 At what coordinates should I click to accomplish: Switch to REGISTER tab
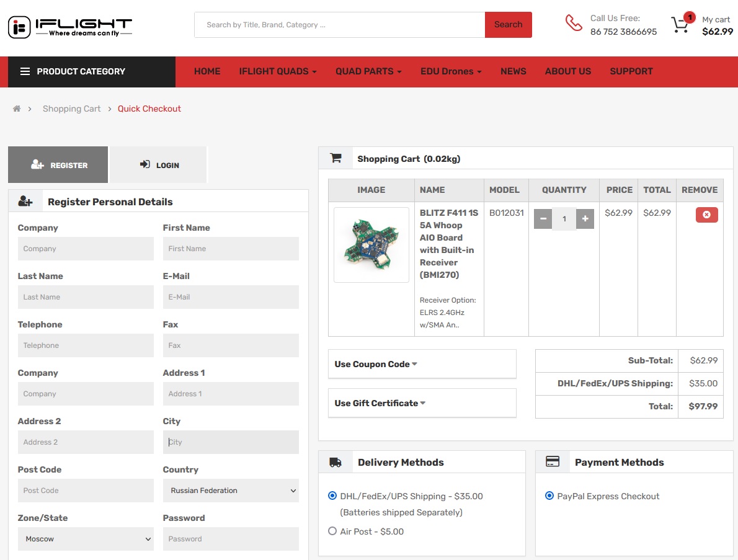coord(58,165)
